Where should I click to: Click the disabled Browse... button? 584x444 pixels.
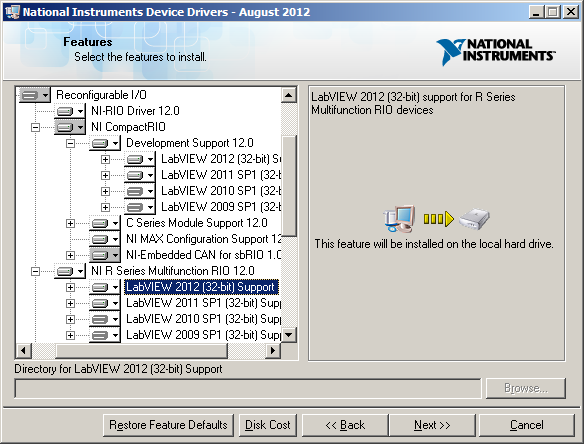(526, 388)
